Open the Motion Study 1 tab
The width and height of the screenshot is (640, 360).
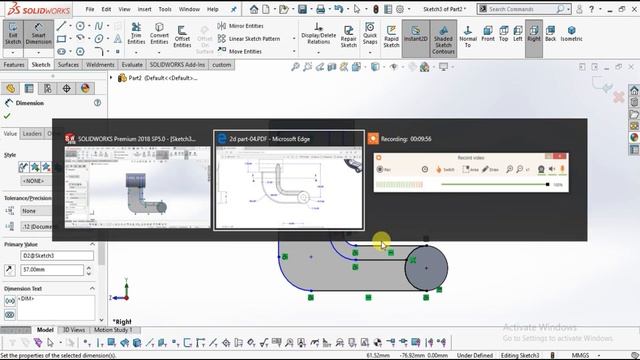[x=113, y=330]
